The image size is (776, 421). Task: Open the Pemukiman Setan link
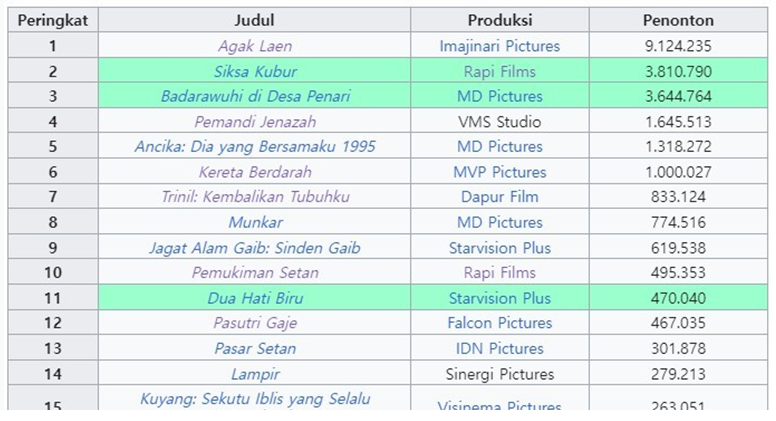pos(255,273)
